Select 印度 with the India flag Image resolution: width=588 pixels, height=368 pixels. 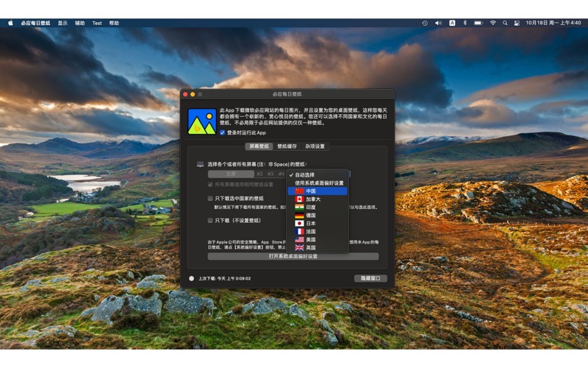318,208
